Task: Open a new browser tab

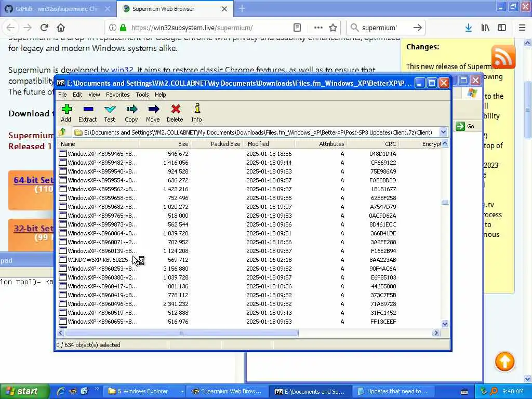Action: tap(242, 8)
